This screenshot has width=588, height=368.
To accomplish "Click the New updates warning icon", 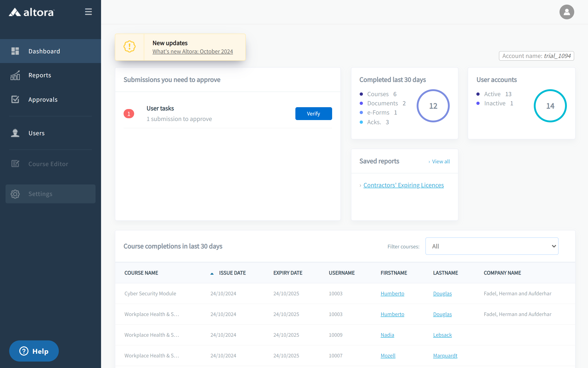I will (x=129, y=47).
